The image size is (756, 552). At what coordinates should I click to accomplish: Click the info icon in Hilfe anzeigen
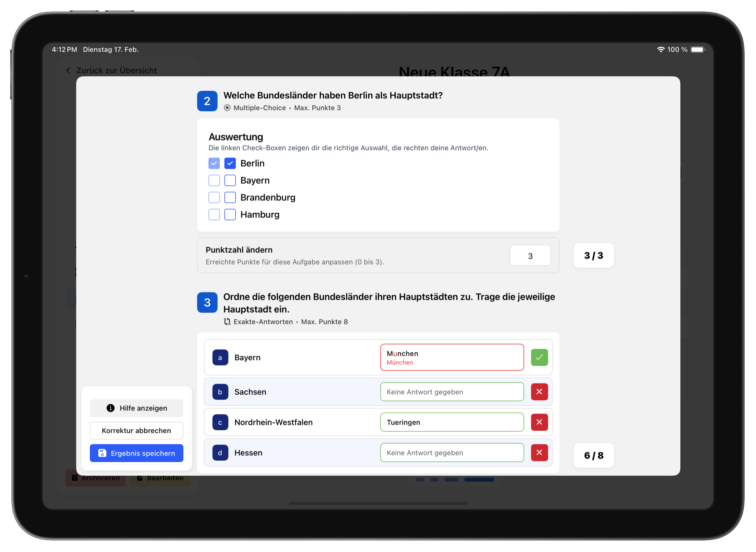point(111,408)
